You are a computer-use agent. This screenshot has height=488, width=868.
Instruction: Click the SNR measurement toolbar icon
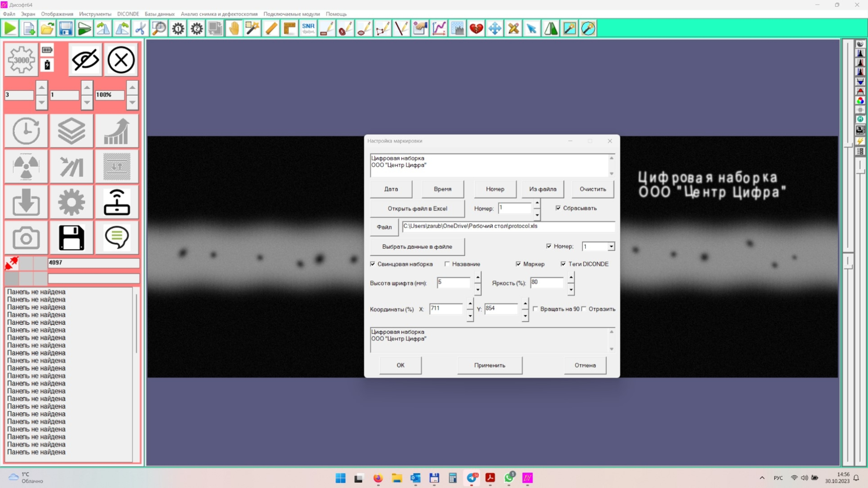tap(308, 28)
